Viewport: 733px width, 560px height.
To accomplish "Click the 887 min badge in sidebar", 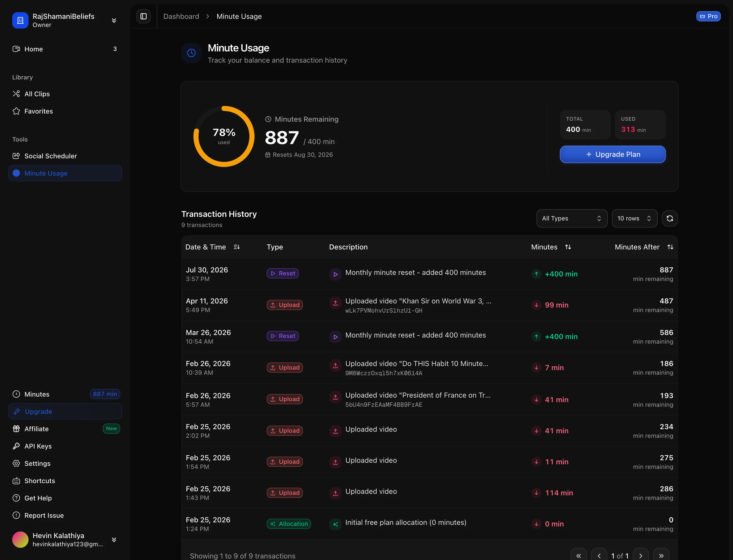I will coord(105,394).
